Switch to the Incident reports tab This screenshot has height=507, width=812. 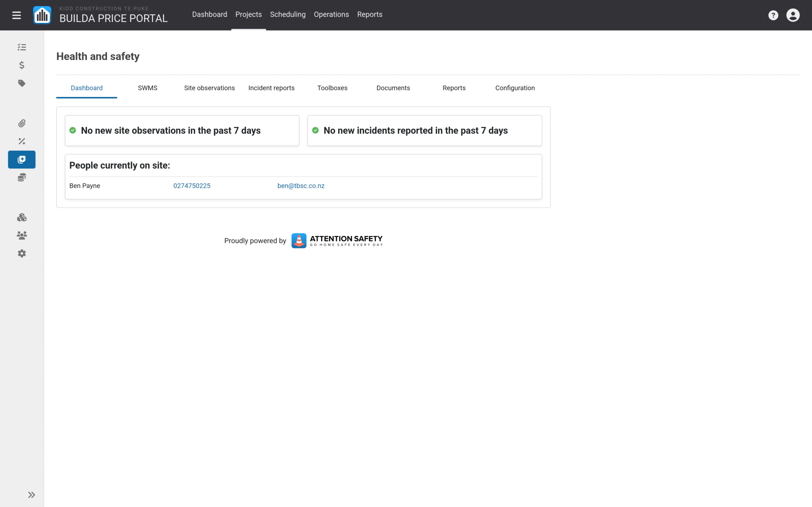coord(272,88)
